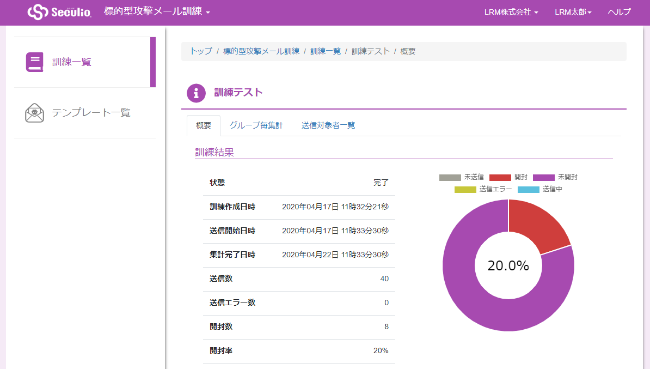Select テンプレート一覧 in the sidebar
This screenshot has height=369, width=650.
click(x=85, y=113)
